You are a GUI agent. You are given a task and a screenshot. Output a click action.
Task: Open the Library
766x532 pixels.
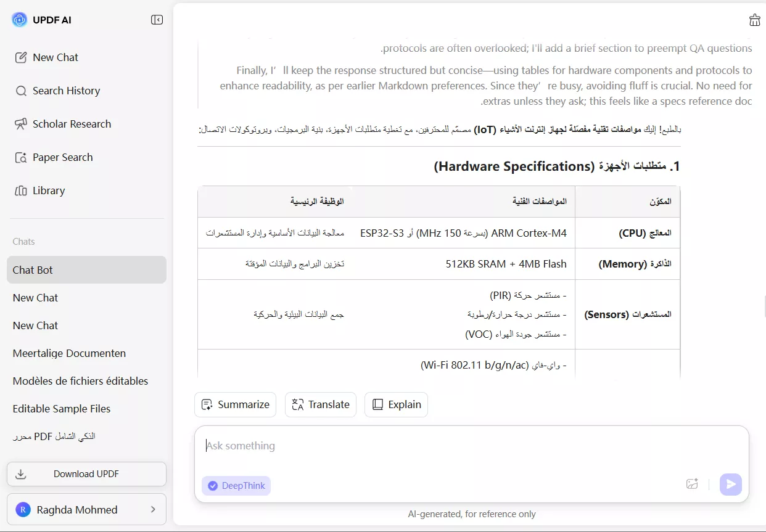tap(48, 190)
